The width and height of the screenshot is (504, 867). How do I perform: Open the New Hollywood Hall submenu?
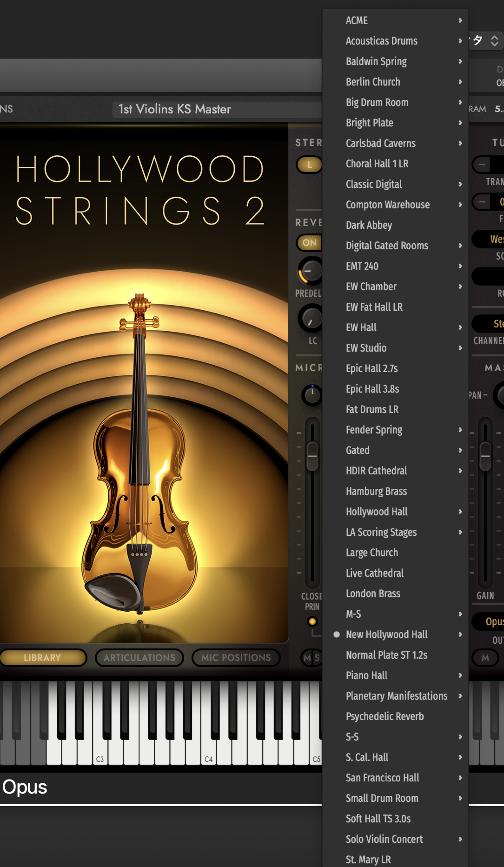pos(395,635)
